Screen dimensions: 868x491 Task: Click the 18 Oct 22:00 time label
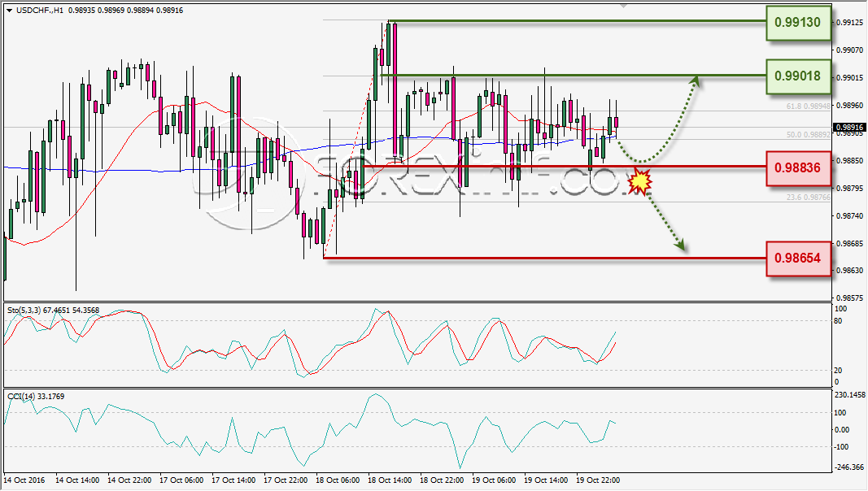pyautogui.click(x=441, y=480)
